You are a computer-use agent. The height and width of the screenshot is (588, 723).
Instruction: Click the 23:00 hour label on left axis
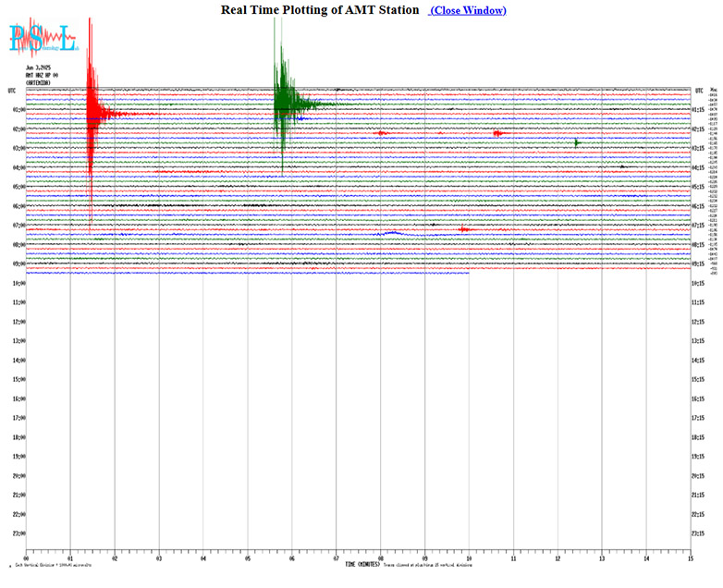(18, 533)
